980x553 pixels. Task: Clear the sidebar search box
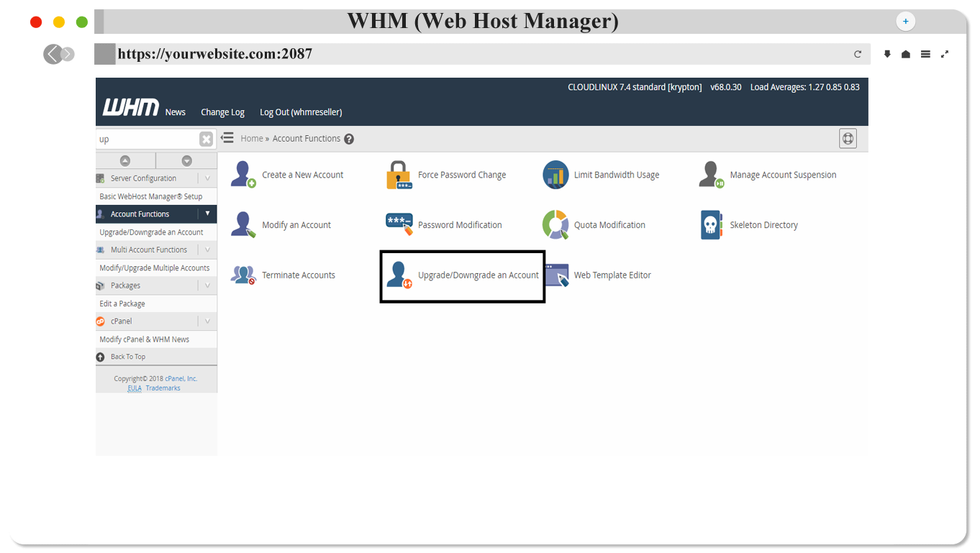207,140
